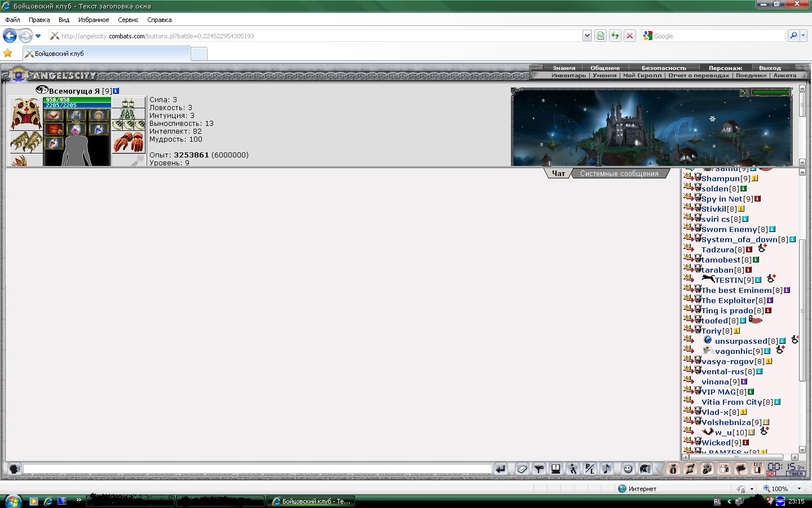
Task: Click the speaker head icon beside chat input
Action: click(x=15, y=468)
